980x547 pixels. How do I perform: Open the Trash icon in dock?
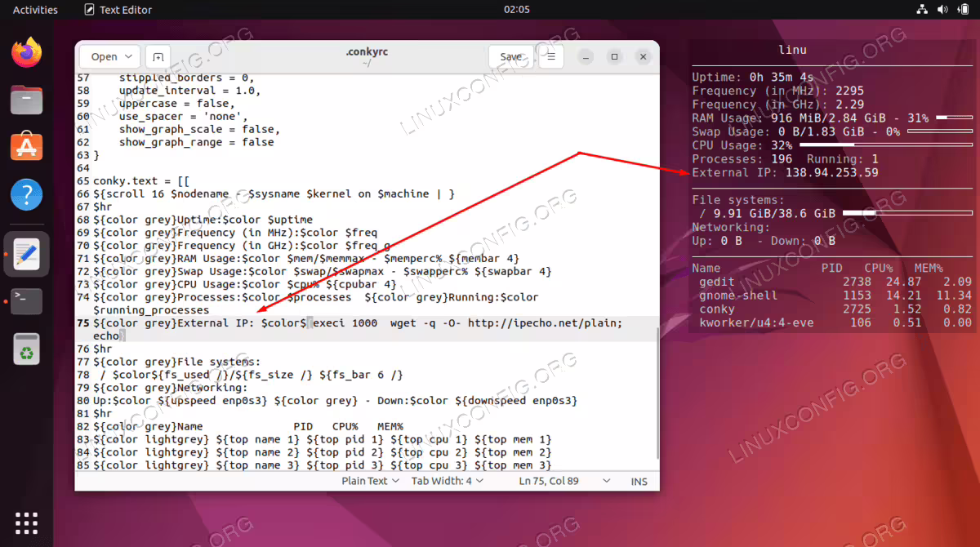26,349
